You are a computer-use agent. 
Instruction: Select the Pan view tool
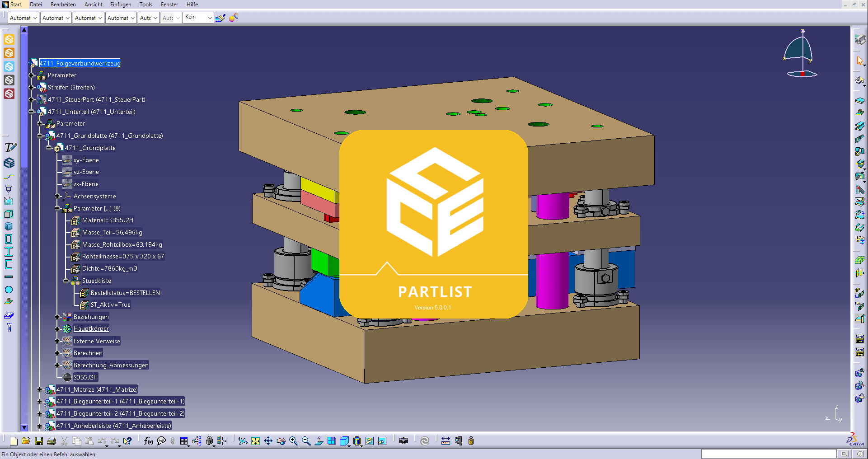point(268,441)
